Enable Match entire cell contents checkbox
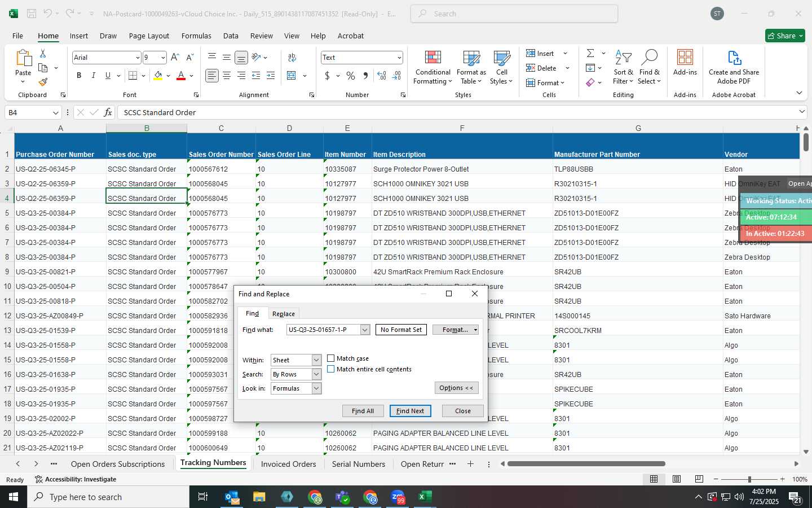This screenshot has height=508, width=812. [331, 369]
